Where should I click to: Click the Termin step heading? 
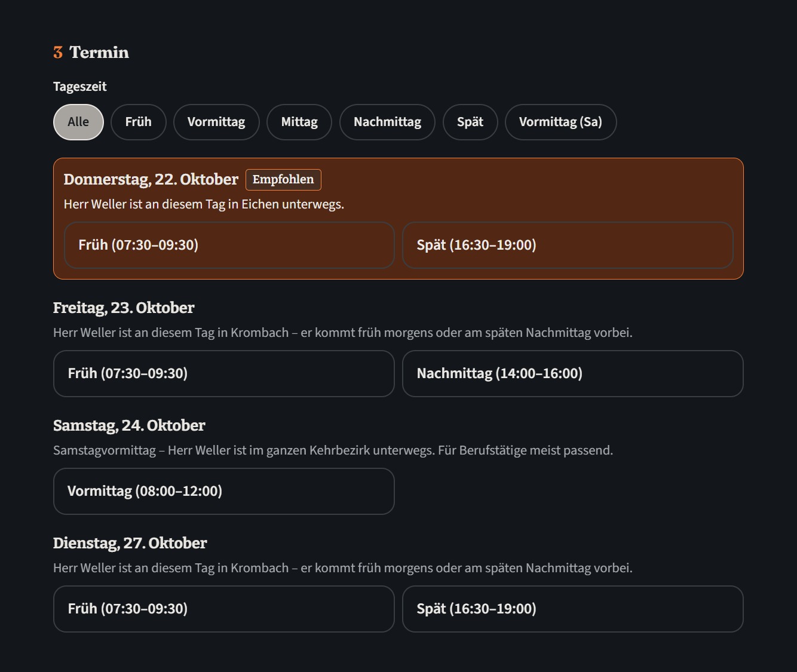click(91, 53)
